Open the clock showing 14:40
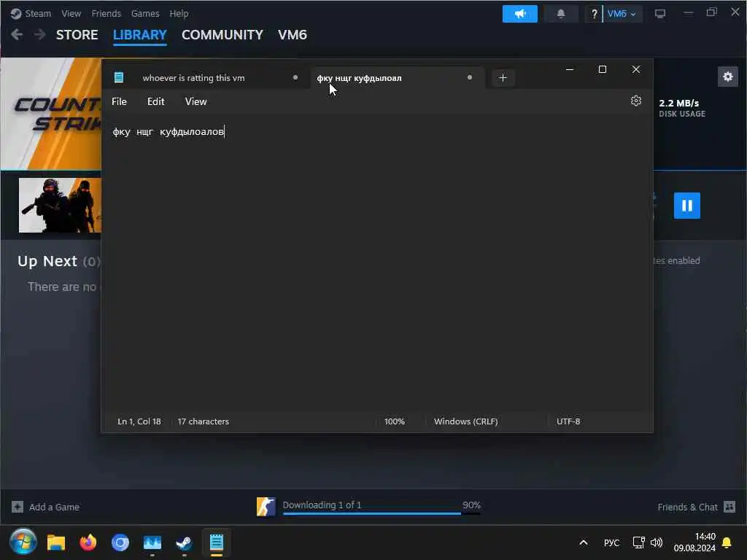This screenshot has width=747, height=560. (x=694, y=542)
